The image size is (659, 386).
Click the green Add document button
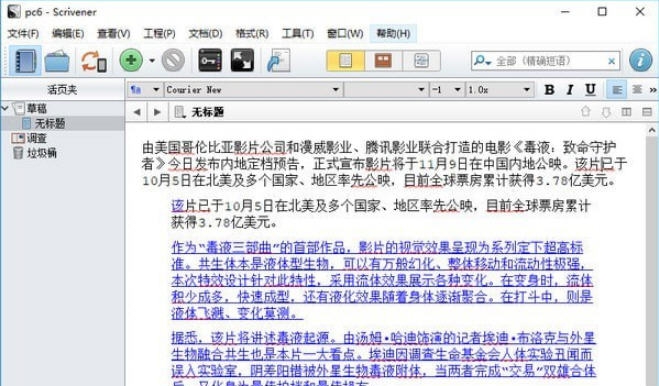coord(131,61)
